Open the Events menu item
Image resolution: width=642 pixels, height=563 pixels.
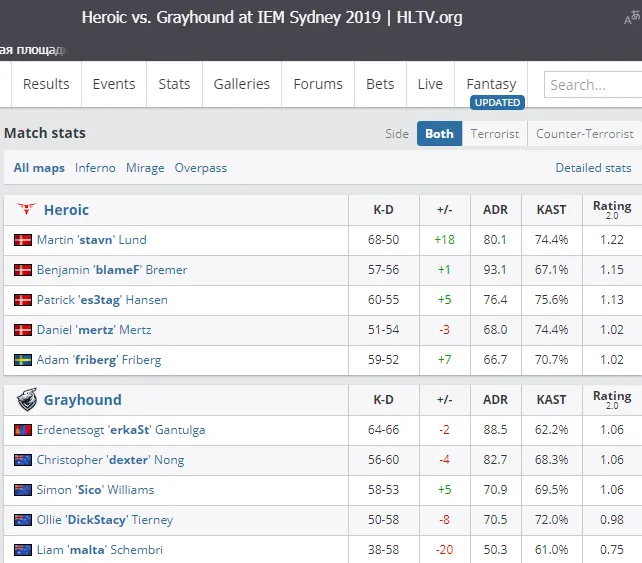pos(114,84)
